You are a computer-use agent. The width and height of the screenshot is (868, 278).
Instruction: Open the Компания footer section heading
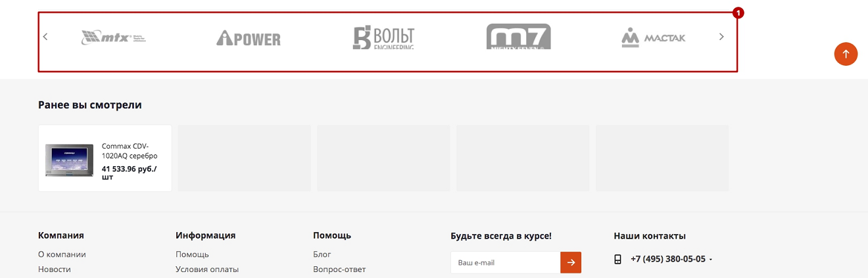[x=61, y=235]
